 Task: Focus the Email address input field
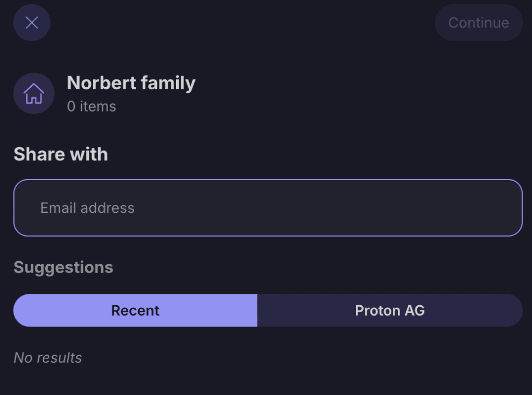(268, 208)
